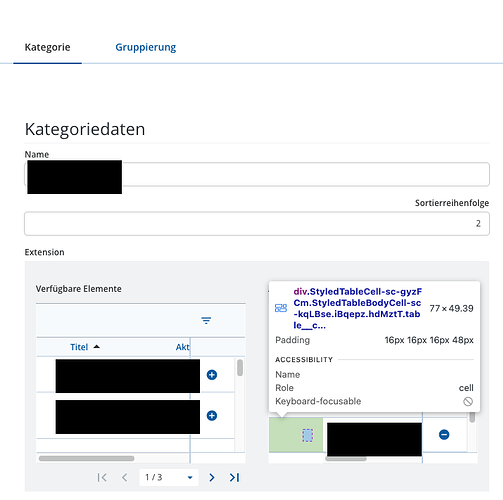Viewport: 503px width, 500px height.
Task: Go to the first page of results
Action: tap(102, 477)
